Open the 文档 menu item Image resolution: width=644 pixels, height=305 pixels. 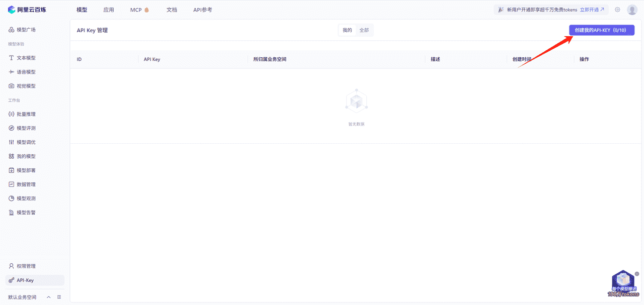click(172, 9)
